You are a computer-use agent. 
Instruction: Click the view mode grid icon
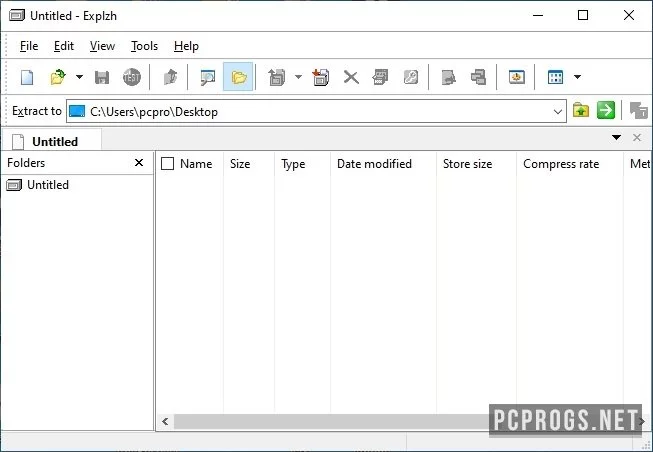556,77
